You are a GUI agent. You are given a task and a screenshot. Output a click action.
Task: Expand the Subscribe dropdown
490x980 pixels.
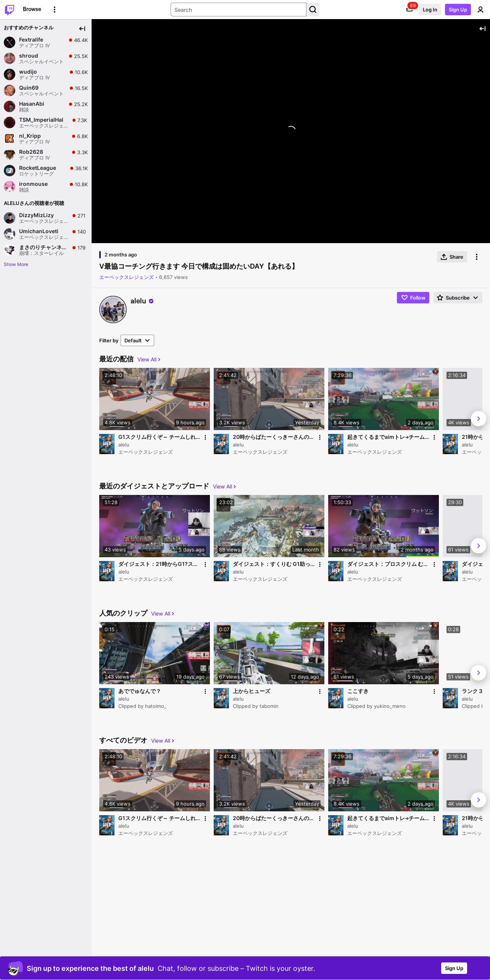coord(458,298)
